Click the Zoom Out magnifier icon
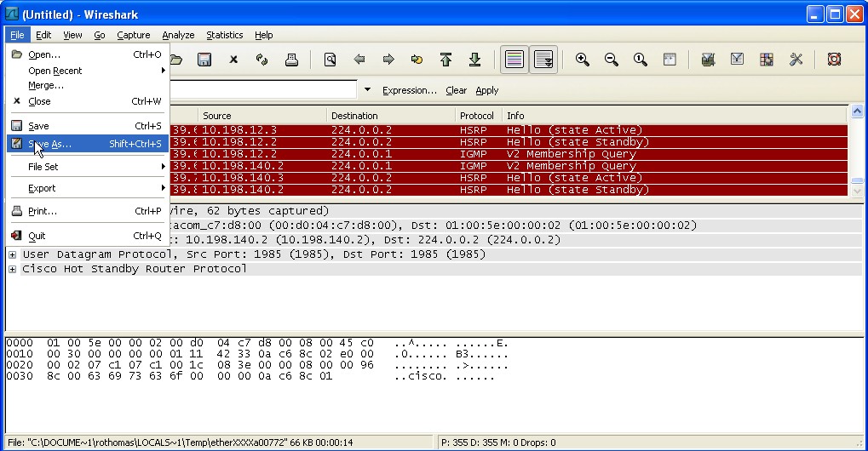The image size is (868, 451). tap(612, 60)
